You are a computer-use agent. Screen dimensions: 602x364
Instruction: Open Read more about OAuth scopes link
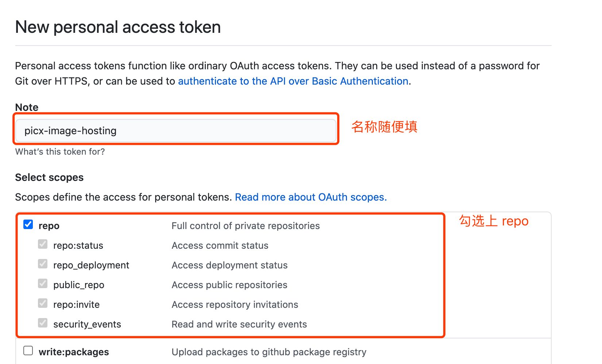coord(310,197)
